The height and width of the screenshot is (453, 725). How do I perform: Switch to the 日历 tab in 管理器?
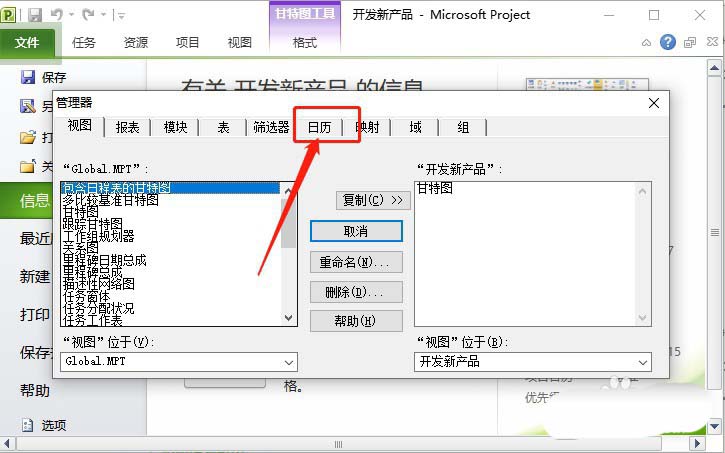(319, 127)
